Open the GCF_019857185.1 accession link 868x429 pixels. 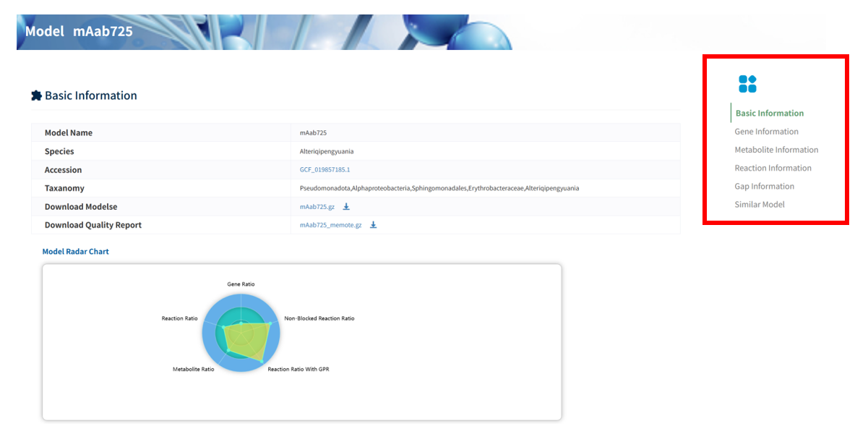[x=325, y=170]
